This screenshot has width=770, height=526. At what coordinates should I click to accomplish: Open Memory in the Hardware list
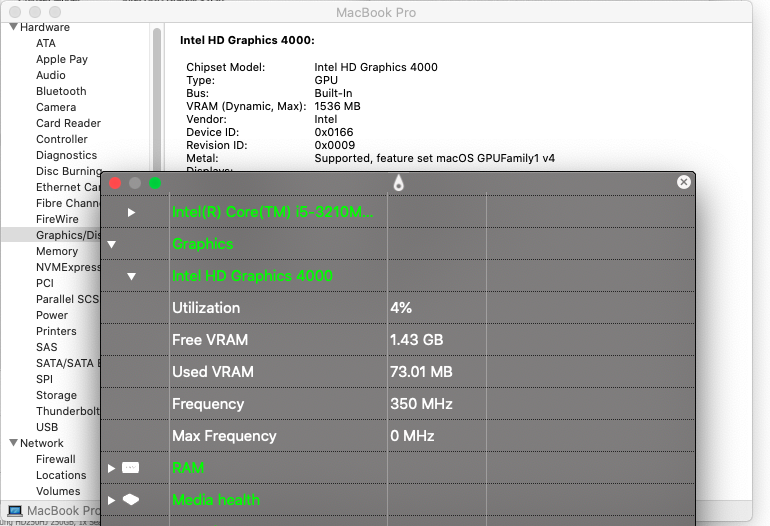(x=57, y=251)
